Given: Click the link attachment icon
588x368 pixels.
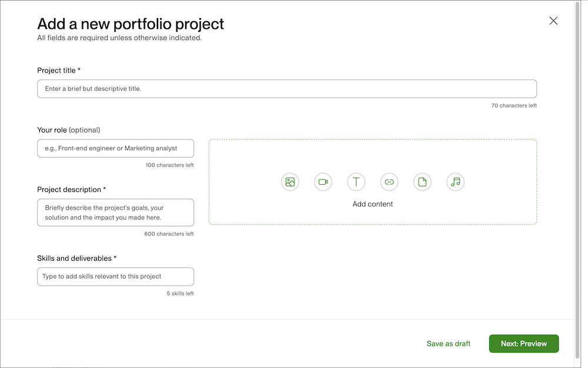Looking at the screenshot, I should [389, 182].
